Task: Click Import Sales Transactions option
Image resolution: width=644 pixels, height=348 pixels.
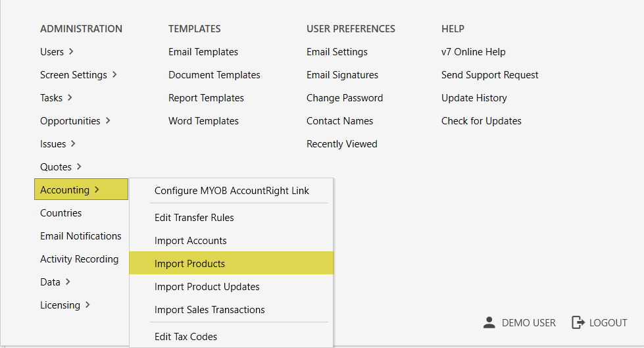Action: coord(209,310)
